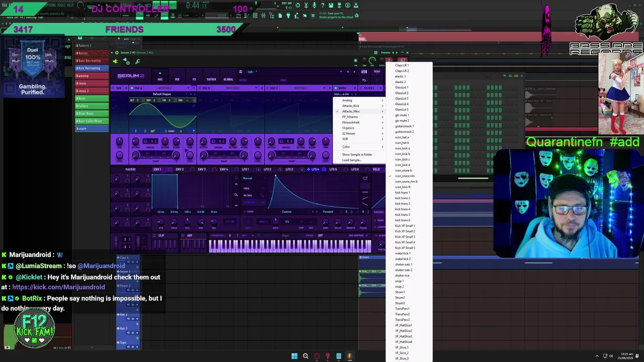The height and width of the screenshot is (362, 644).
Task: Click the undo arrow in Serum header
Action: (x=364, y=80)
